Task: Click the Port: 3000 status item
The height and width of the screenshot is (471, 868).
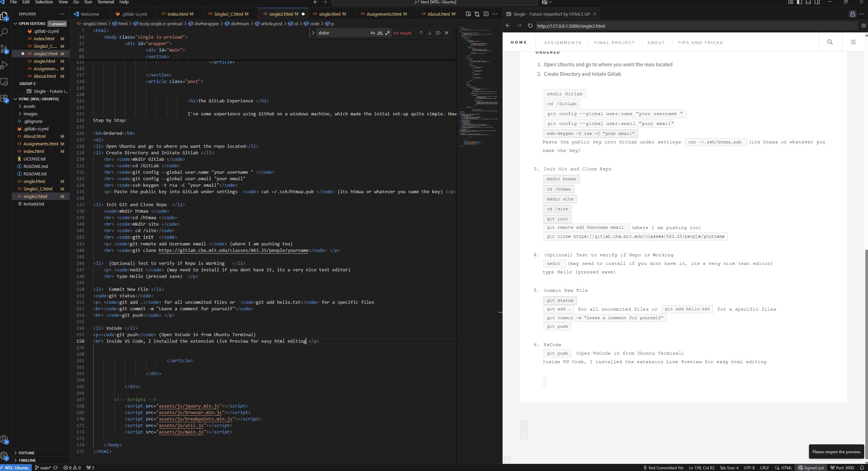Action: [x=842, y=468]
